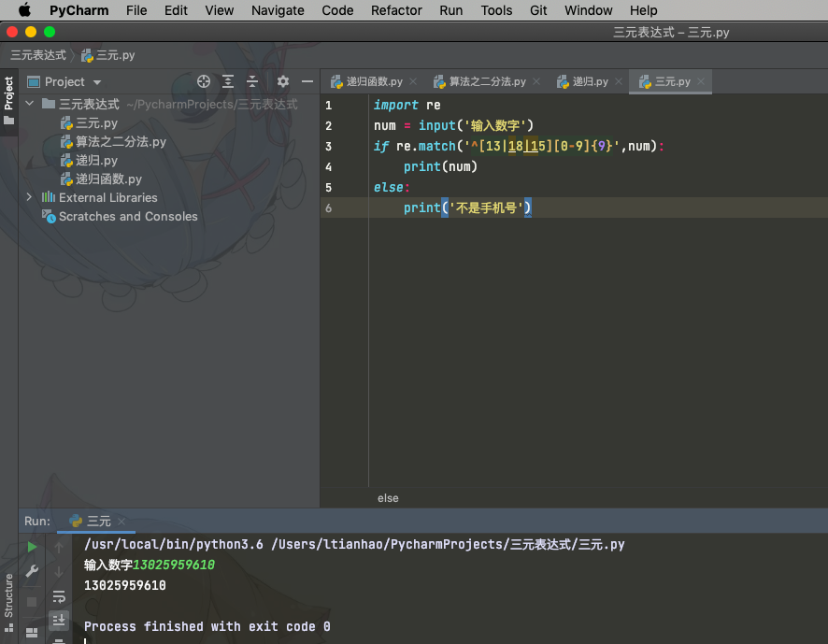Click the Apple menu icon
The image size is (828, 644).
coord(25,10)
